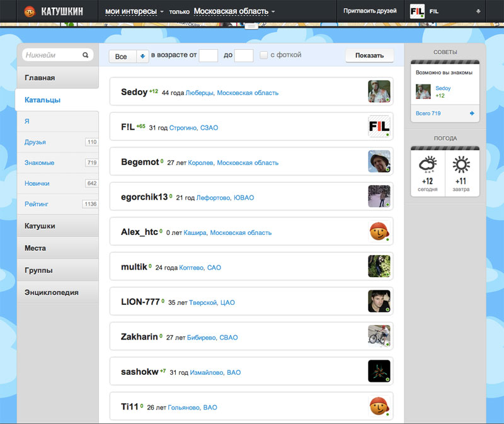Screen dimensions: 504x424
Task: Open Zakharin's profile name link
Action: [x=139, y=336]
